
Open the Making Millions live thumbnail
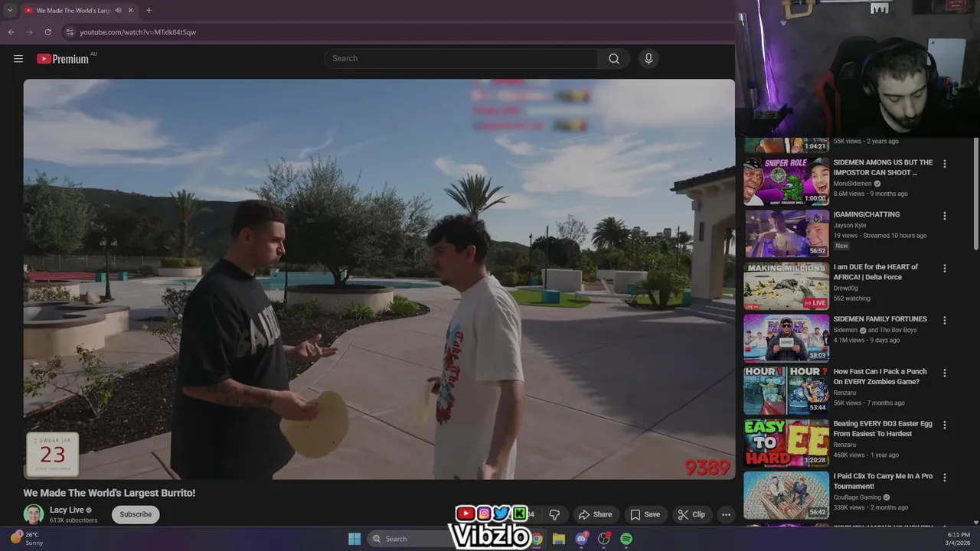coord(786,286)
